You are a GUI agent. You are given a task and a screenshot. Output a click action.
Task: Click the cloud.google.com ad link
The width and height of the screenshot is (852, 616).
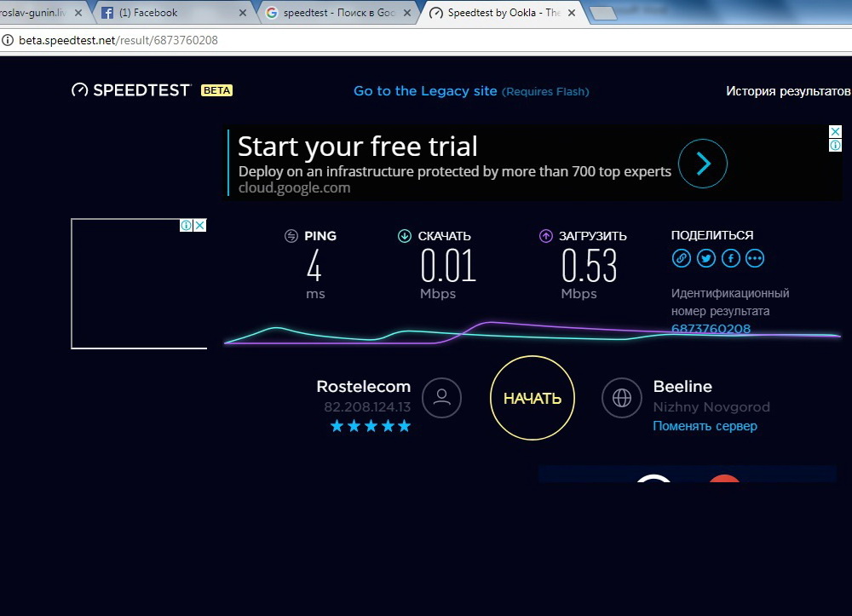point(295,188)
